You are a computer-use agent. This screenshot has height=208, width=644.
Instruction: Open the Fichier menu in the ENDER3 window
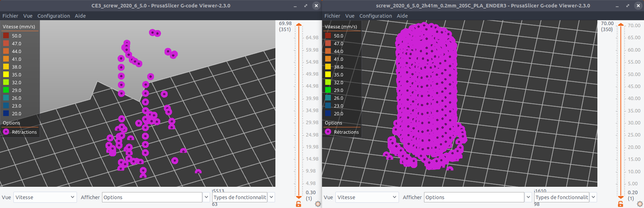point(332,16)
